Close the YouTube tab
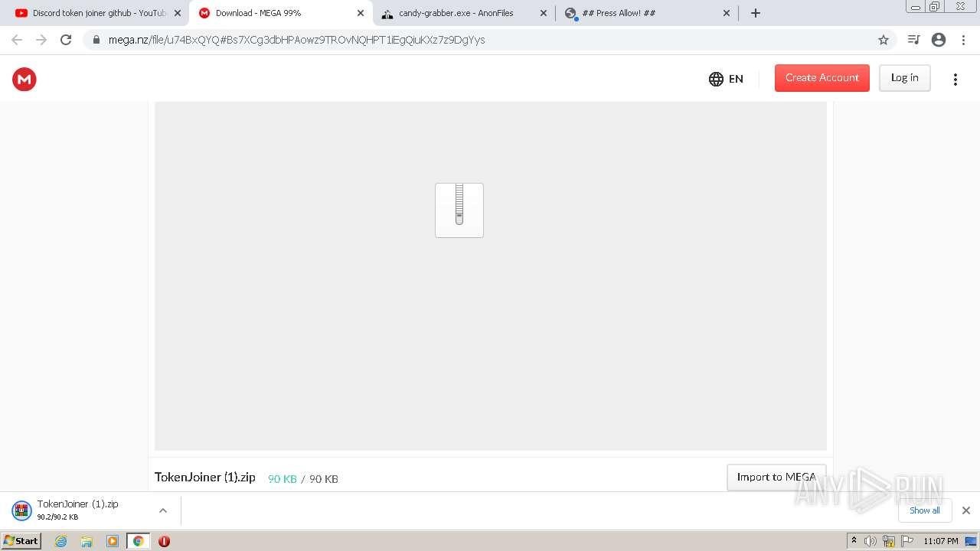 (x=178, y=13)
